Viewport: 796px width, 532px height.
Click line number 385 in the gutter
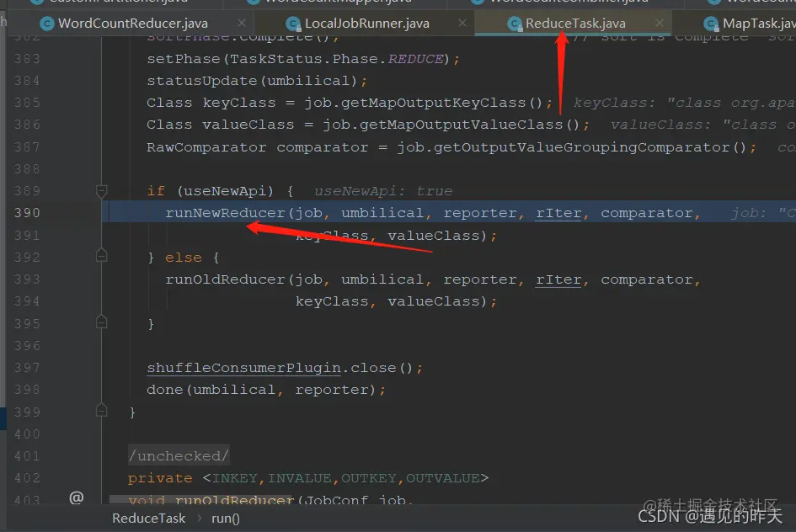click(27, 103)
